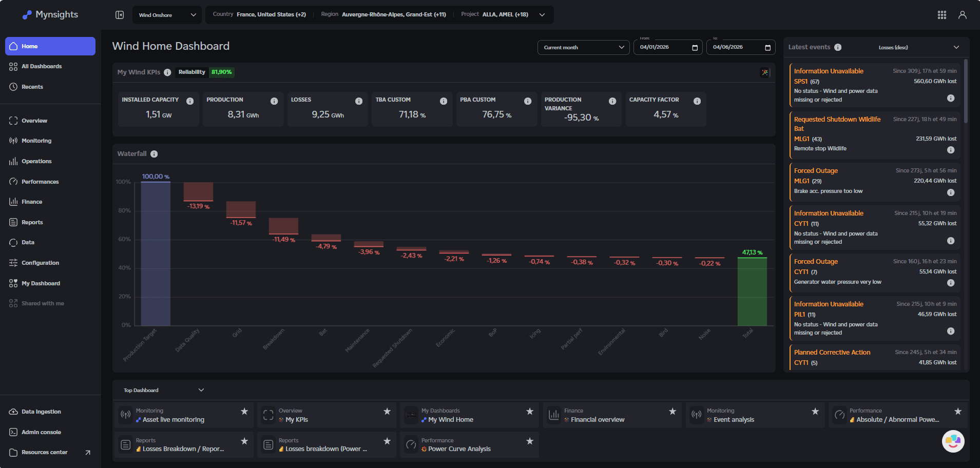Unstar the Power Curve Analysis dashboard

(529, 441)
